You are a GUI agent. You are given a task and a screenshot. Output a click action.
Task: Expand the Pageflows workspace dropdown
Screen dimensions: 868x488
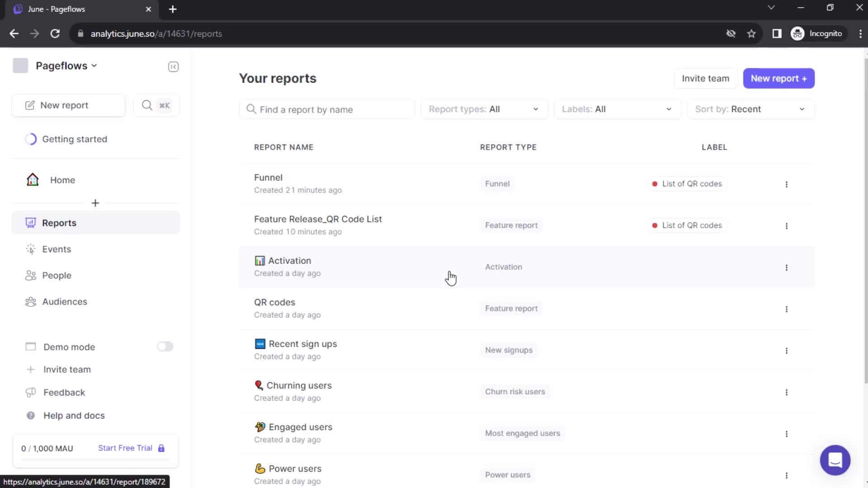click(x=66, y=66)
